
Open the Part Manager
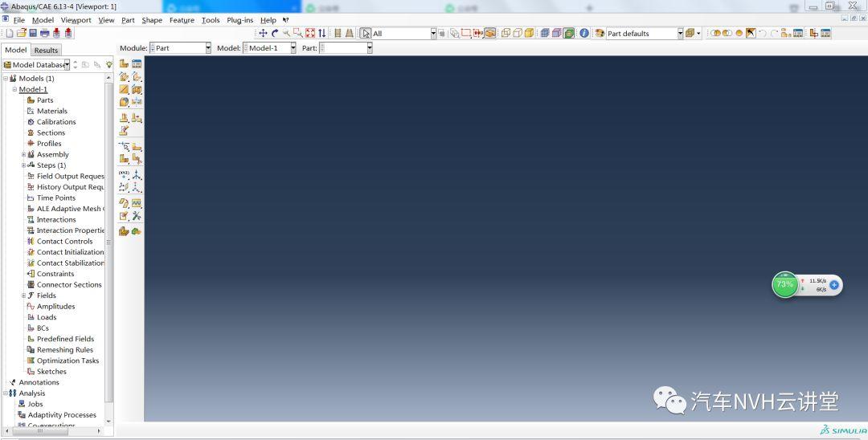pos(137,64)
